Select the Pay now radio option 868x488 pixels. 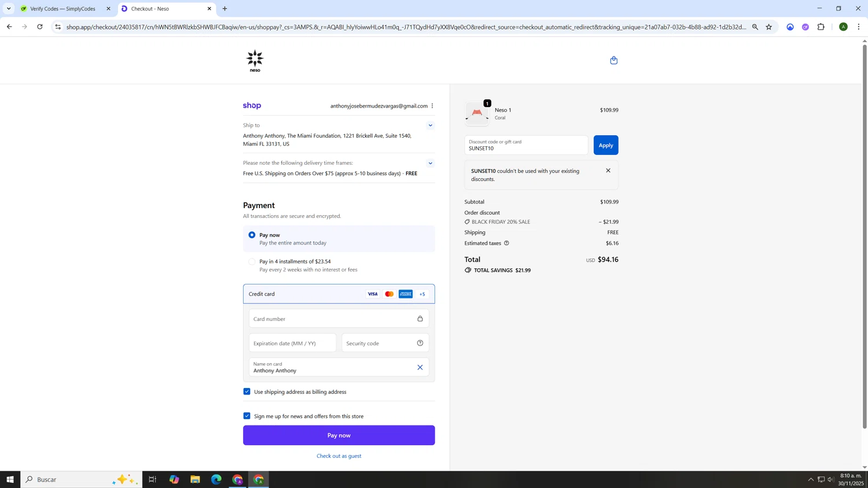click(x=252, y=235)
